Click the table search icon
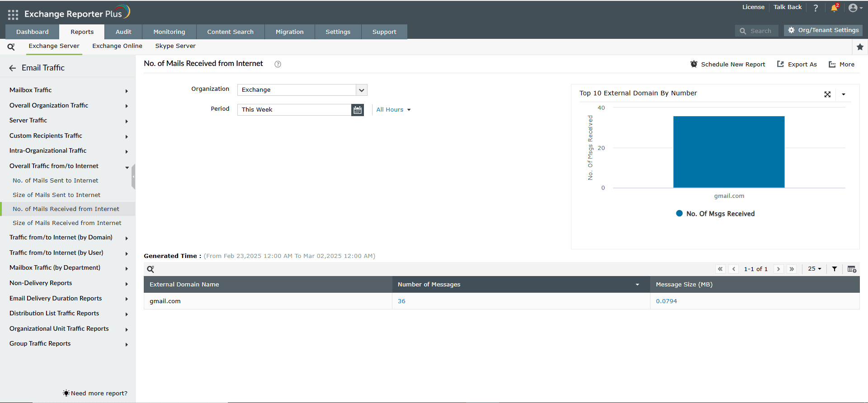Screen dimensions: 868x403 click(151, 269)
